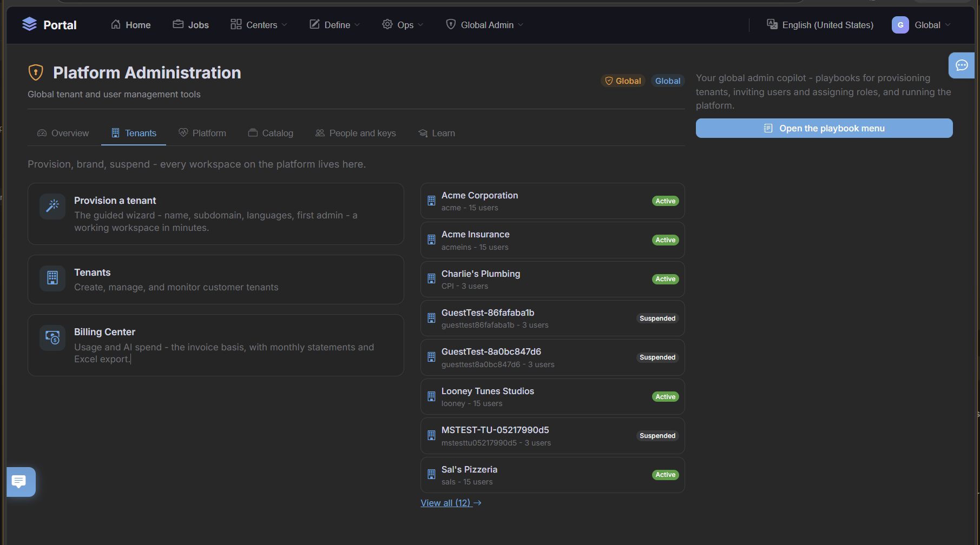980x545 pixels.
Task: Open the English (United States) language selector
Action: [x=820, y=25]
